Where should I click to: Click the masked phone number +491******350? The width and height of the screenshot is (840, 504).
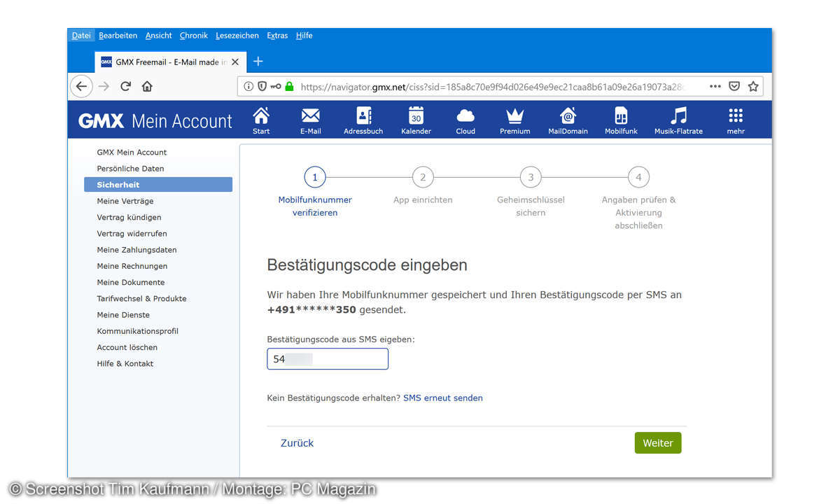(311, 309)
